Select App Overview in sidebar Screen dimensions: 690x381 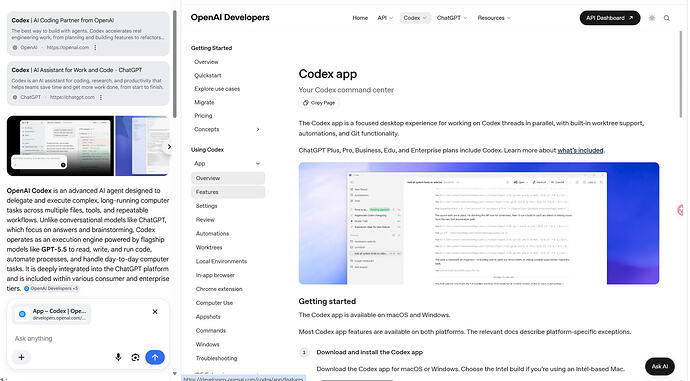click(228, 178)
